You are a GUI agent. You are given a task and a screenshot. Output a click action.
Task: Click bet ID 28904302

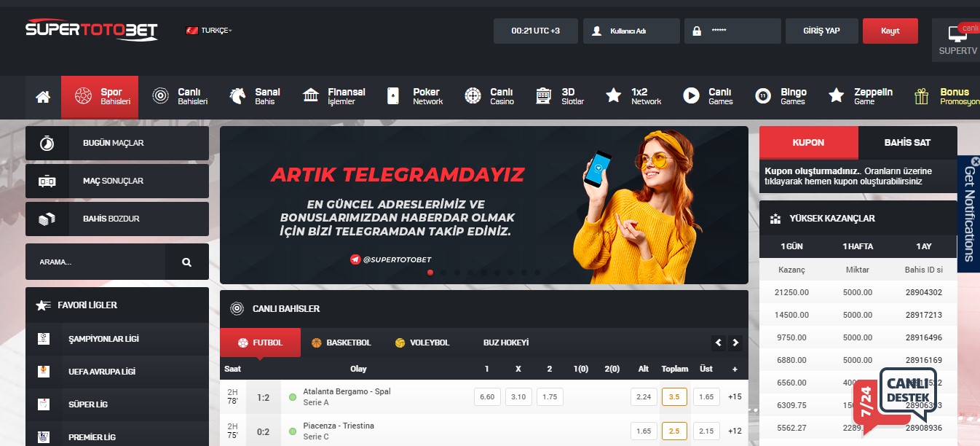924,292
